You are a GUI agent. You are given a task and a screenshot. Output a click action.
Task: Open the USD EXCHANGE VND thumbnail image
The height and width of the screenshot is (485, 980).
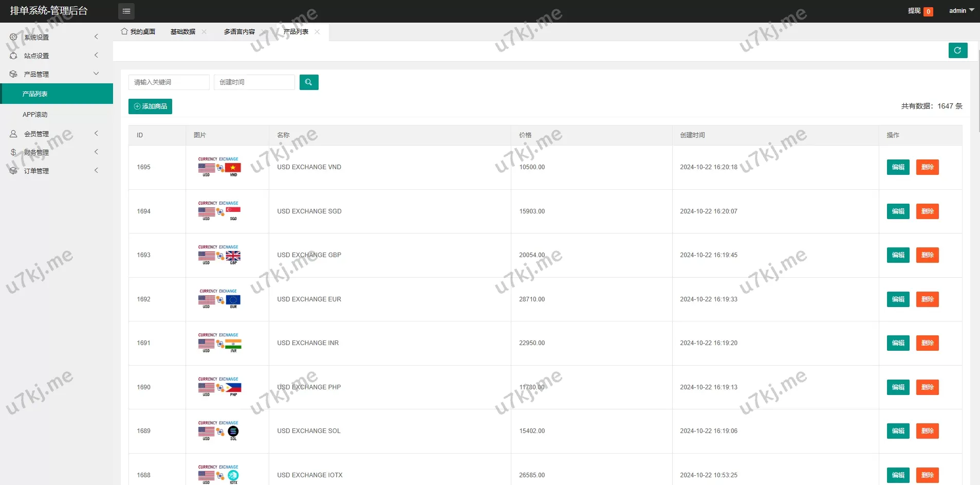(219, 167)
